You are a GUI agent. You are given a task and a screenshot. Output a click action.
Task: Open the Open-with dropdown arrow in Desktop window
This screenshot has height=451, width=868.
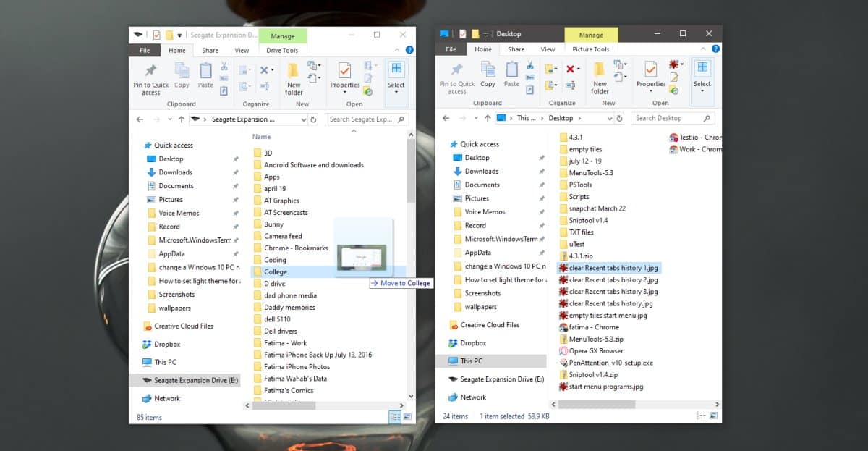pos(684,65)
